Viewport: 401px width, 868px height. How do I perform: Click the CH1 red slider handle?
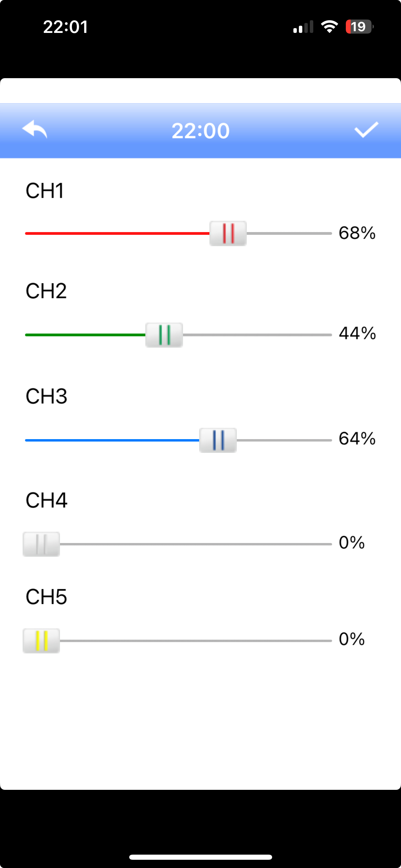click(228, 233)
